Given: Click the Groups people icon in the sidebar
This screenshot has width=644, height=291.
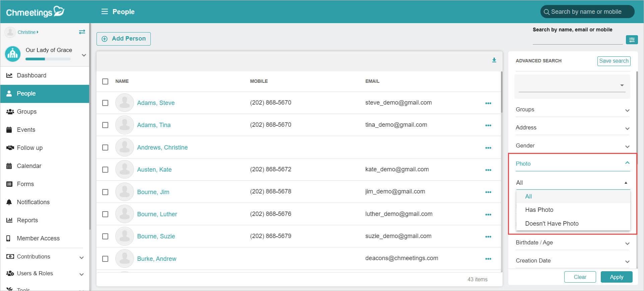Looking at the screenshot, I should 10,112.
